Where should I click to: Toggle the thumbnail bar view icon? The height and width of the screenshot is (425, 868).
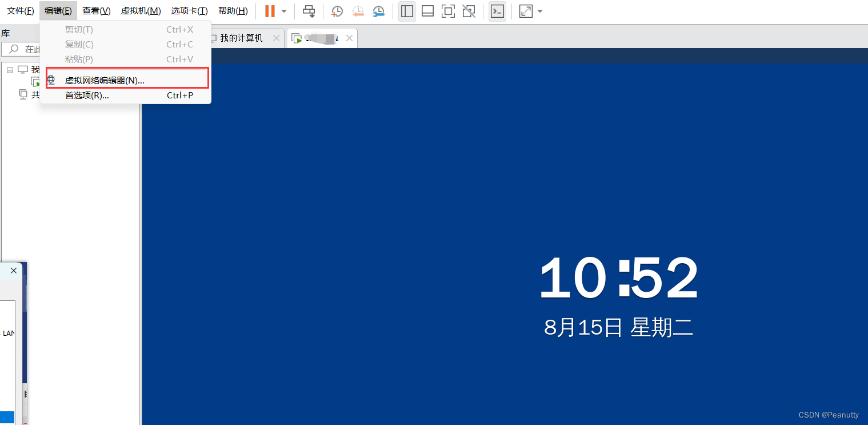(427, 11)
